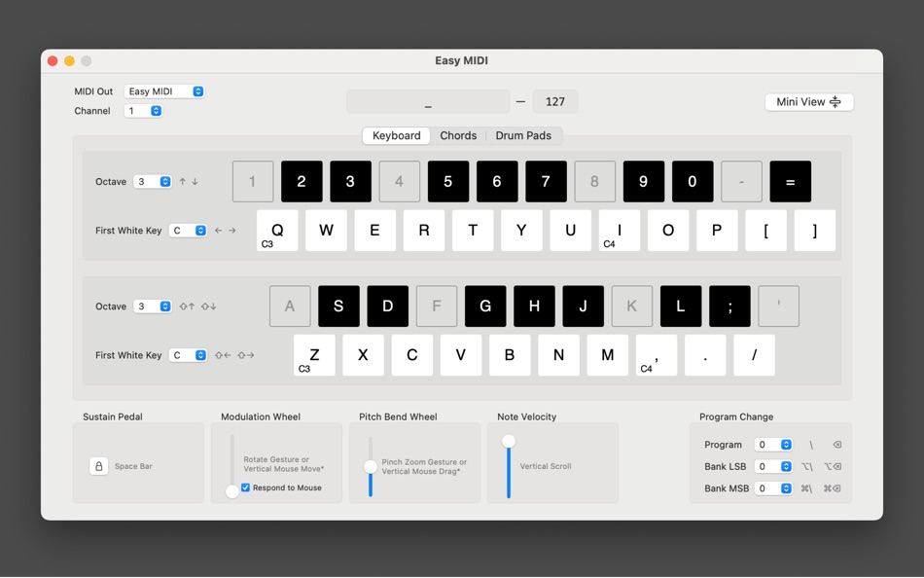Open the MIDI Out dropdown
The width and height of the screenshot is (924, 578).
click(164, 91)
